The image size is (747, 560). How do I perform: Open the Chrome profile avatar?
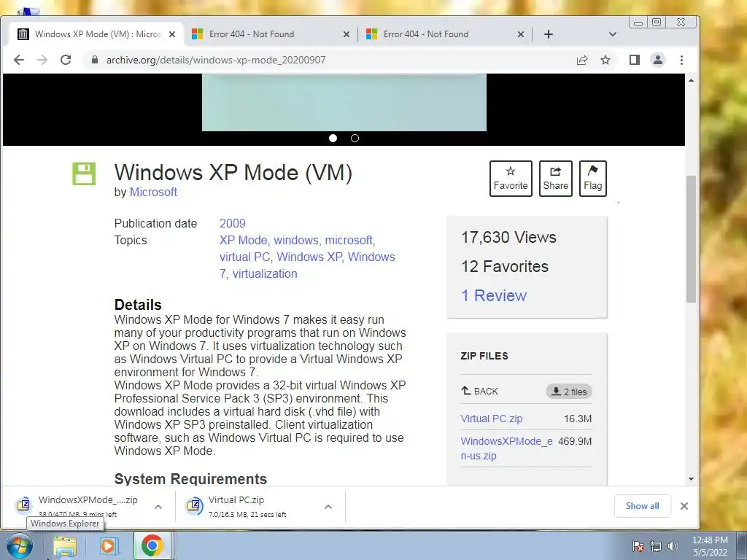tap(658, 60)
